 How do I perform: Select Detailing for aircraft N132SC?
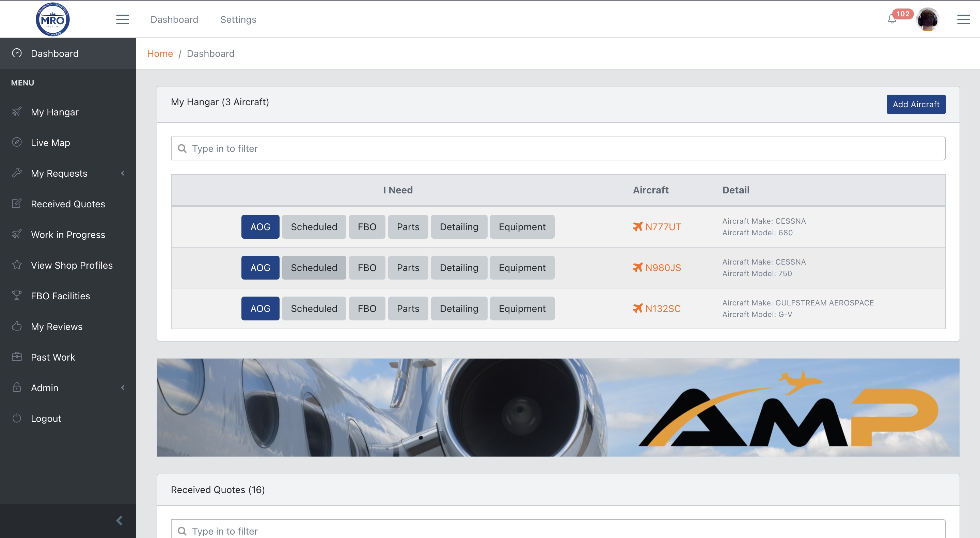coord(459,308)
